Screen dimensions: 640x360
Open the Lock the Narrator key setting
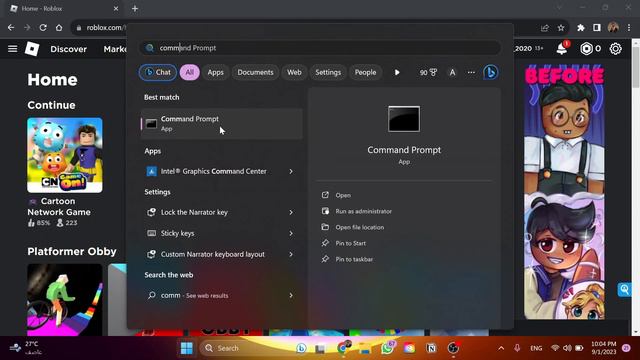194,212
